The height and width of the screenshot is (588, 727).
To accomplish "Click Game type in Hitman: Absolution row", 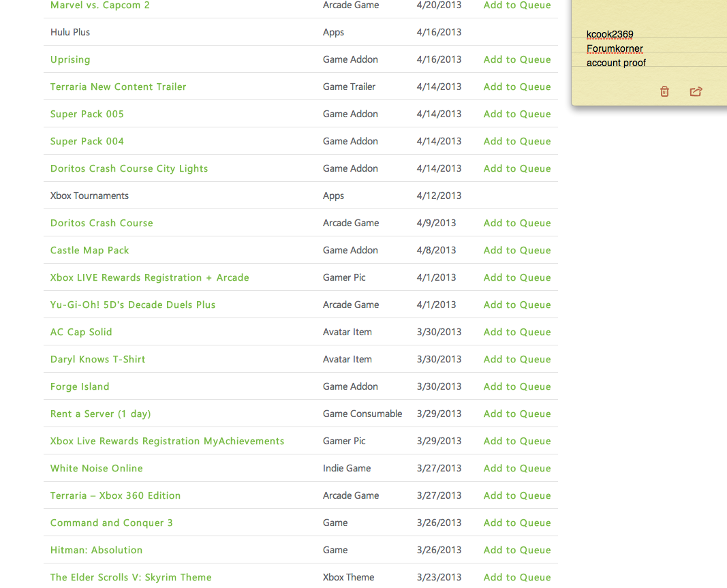I will pyautogui.click(x=335, y=550).
